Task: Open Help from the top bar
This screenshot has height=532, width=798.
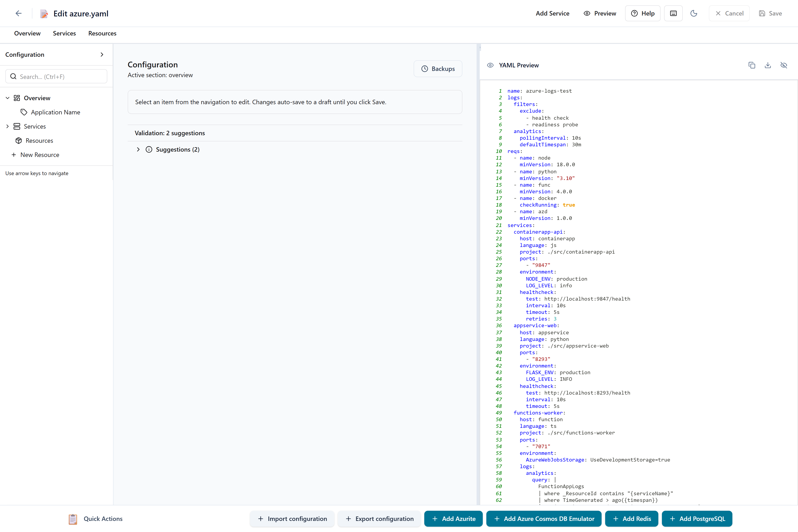Action: coord(642,13)
